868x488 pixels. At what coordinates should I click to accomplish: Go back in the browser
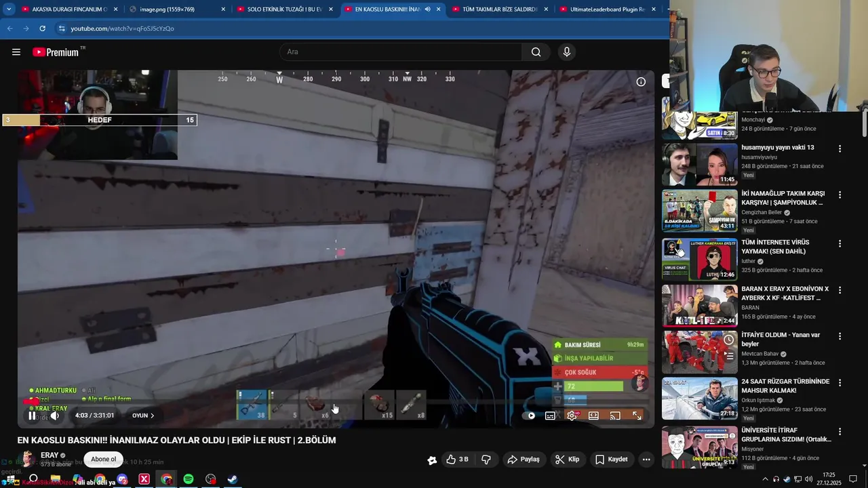point(9,28)
